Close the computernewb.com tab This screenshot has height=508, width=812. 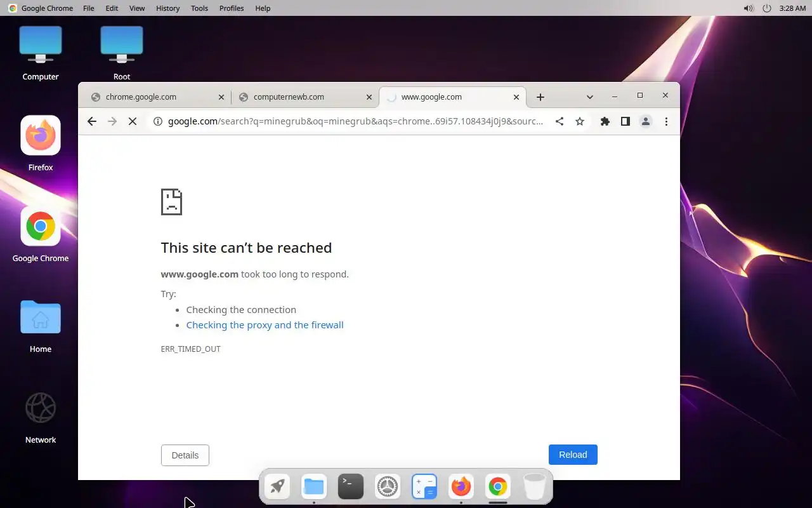[369, 97]
